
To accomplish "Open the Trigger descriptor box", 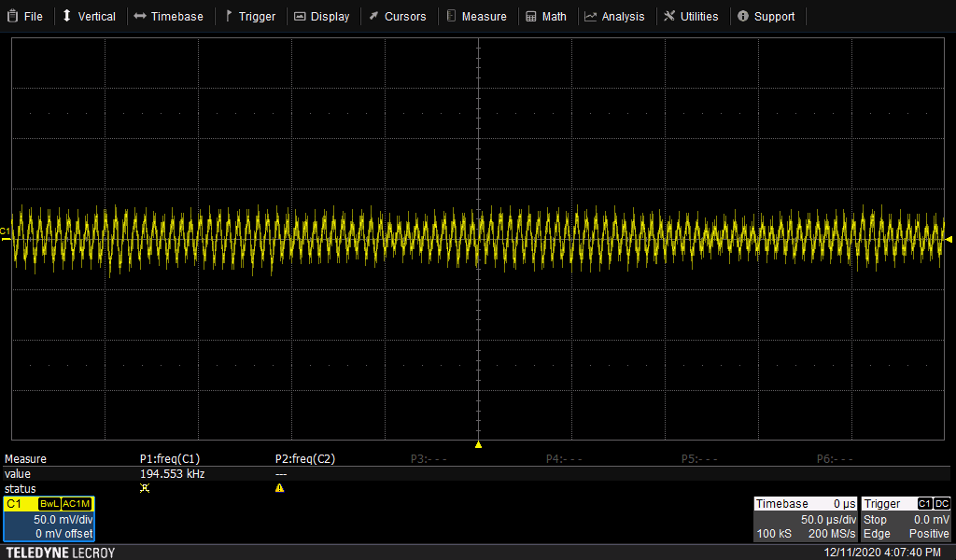I will (x=906, y=519).
